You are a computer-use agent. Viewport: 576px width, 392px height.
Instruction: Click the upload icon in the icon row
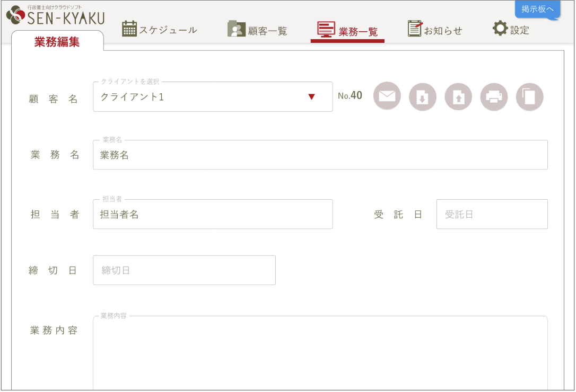(458, 96)
